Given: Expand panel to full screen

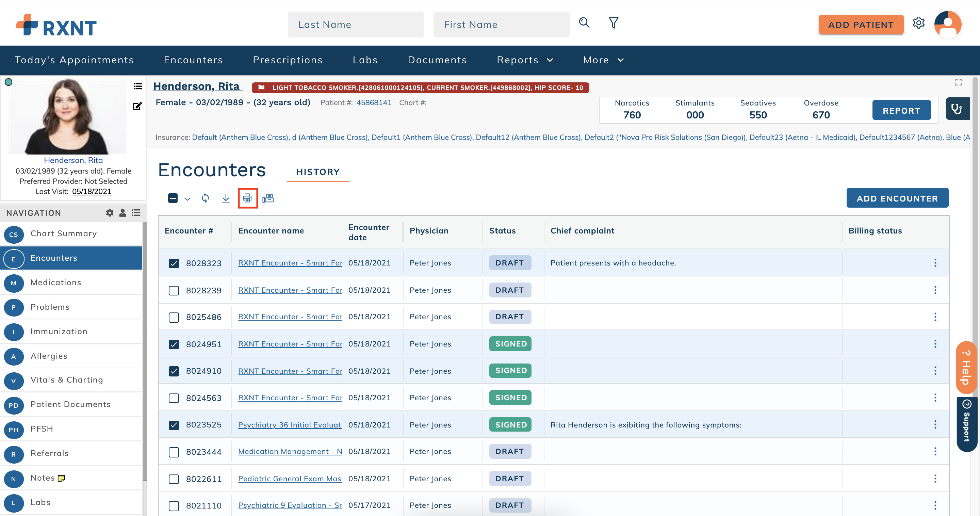Looking at the screenshot, I should (958, 82).
